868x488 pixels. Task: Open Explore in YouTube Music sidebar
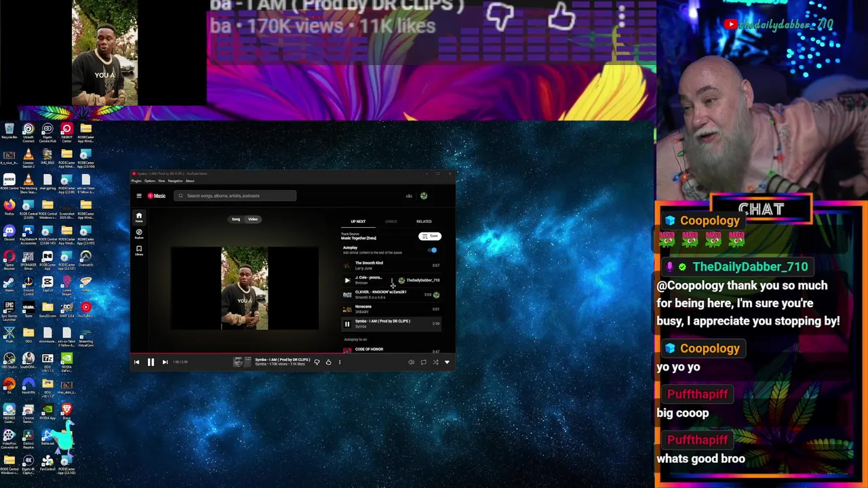pyautogui.click(x=139, y=234)
